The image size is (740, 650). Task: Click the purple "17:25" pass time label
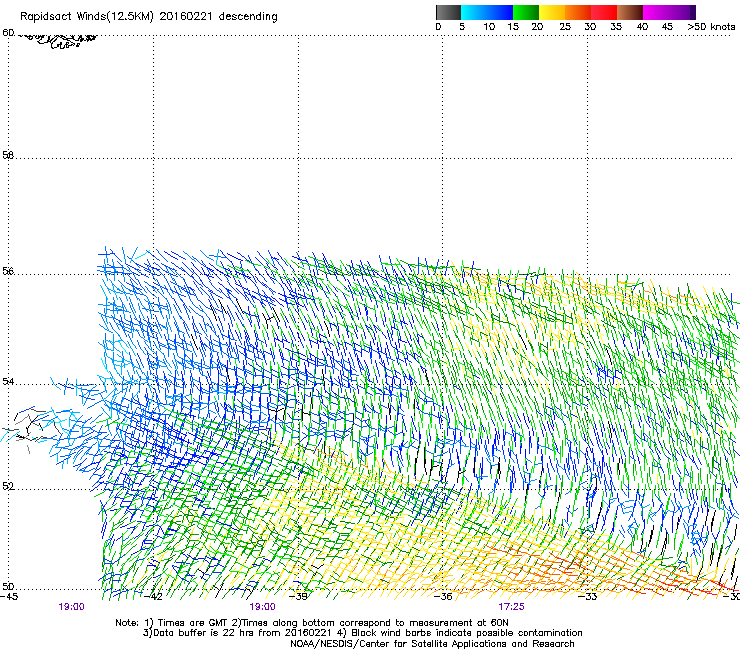tap(511, 607)
